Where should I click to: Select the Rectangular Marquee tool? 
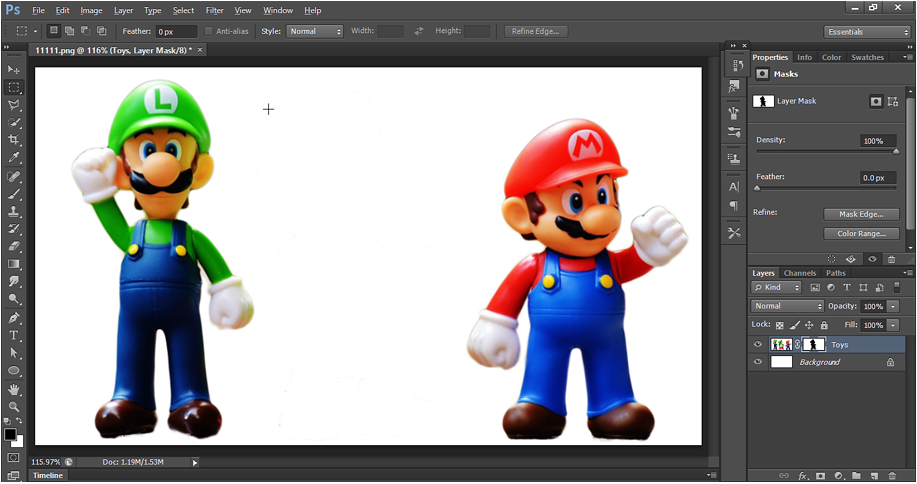tap(13, 87)
